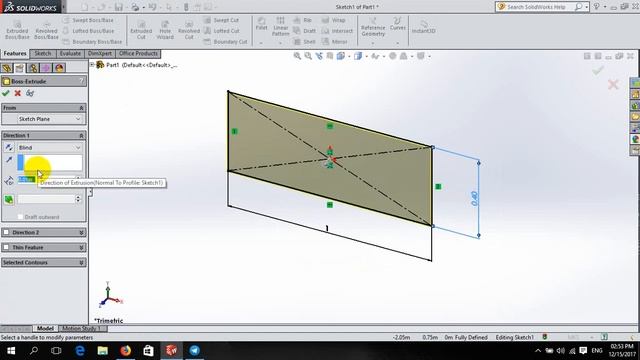
Task: Select the Wrap feature tool
Action: (x=333, y=20)
